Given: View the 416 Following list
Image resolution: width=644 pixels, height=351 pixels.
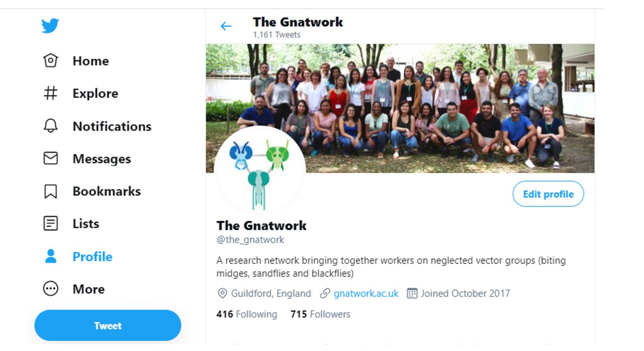Looking at the screenshot, I should (247, 315).
